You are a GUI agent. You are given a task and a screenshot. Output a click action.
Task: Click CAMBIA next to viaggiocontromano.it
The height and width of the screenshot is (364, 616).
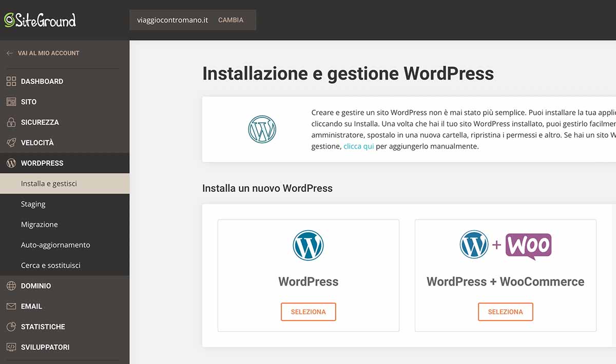coord(231,19)
